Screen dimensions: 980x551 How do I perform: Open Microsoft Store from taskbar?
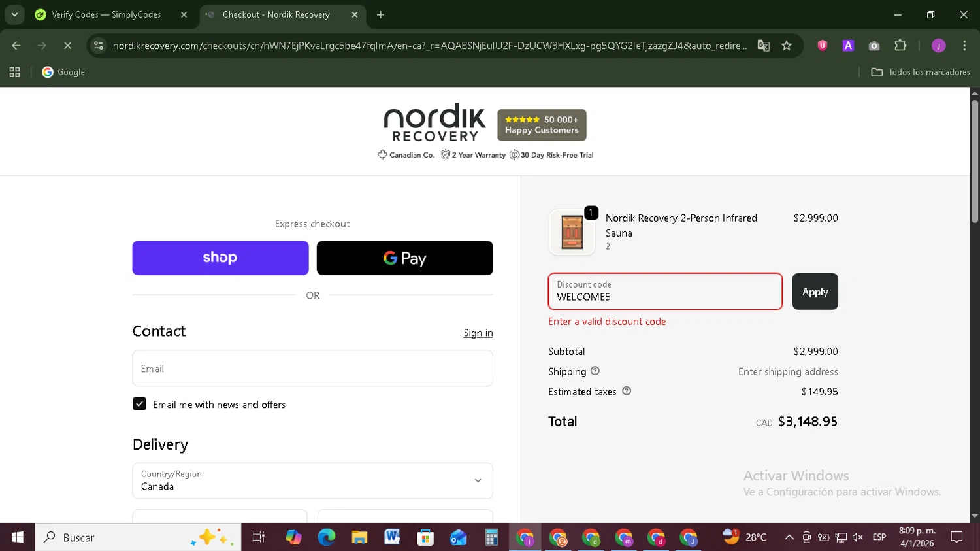click(x=425, y=537)
